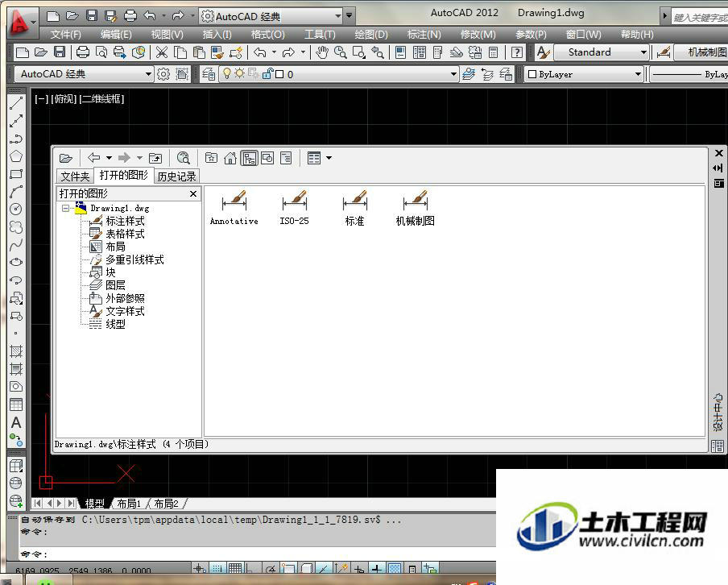The height and width of the screenshot is (585, 728).
Task: Toggle Preview pane in Design Center toolbar
Action: 267,159
